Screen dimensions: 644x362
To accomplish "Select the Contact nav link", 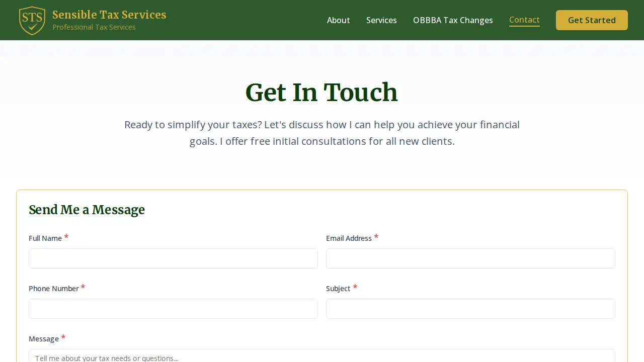I will click(524, 20).
